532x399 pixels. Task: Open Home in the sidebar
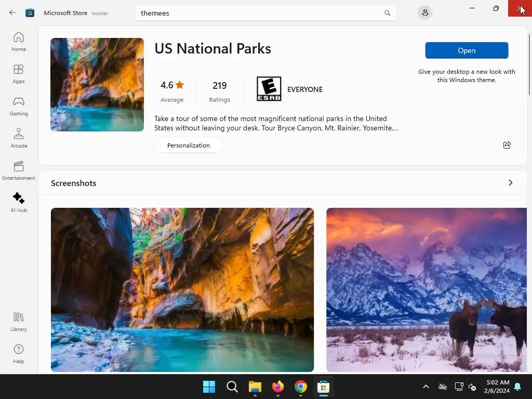click(x=19, y=42)
